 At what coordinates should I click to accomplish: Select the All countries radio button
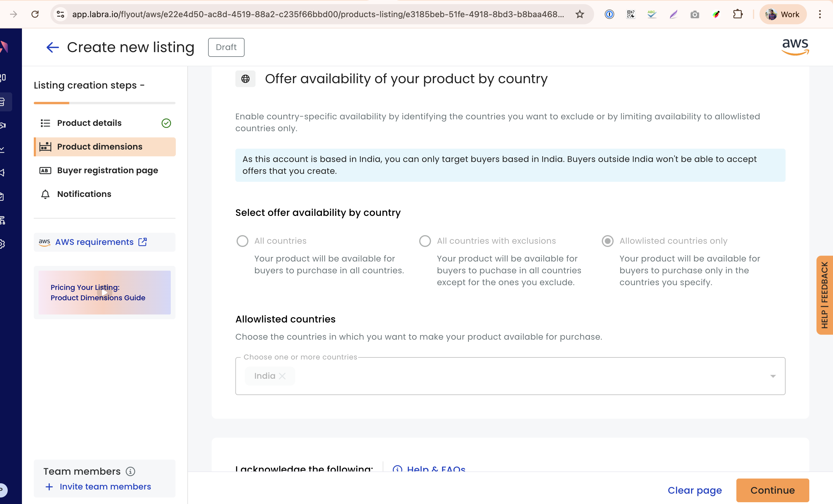242,241
